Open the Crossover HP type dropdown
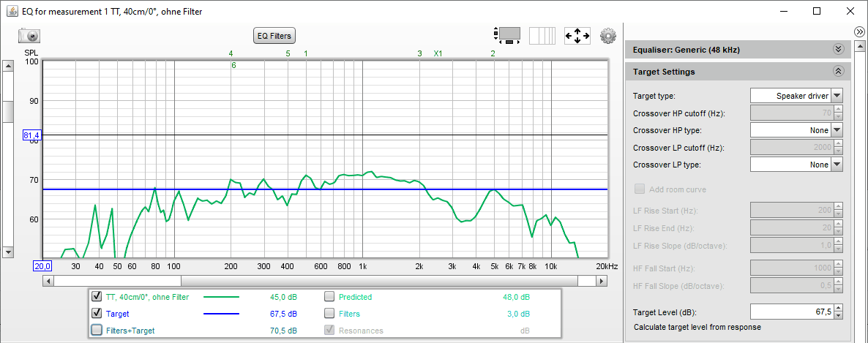The height and width of the screenshot is (343, 868). (x=796, y=130)
